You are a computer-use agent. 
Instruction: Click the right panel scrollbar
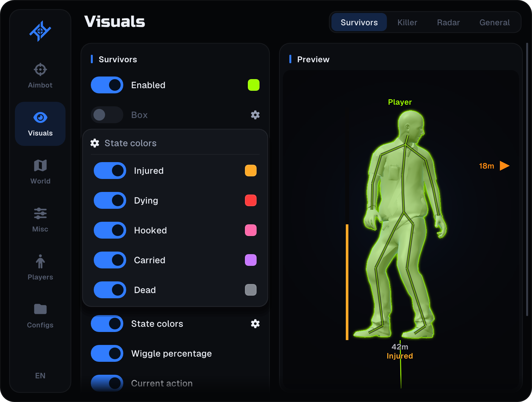coord(527,179)
